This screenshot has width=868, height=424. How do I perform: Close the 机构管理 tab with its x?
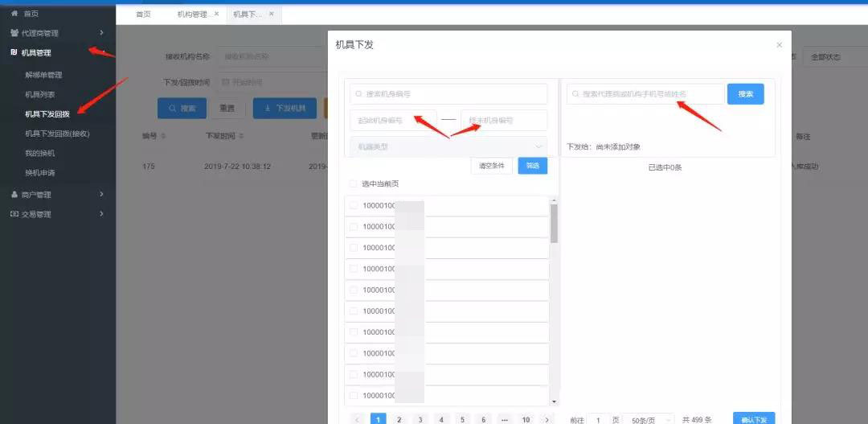pyautogui.click(x=216, y=14)
